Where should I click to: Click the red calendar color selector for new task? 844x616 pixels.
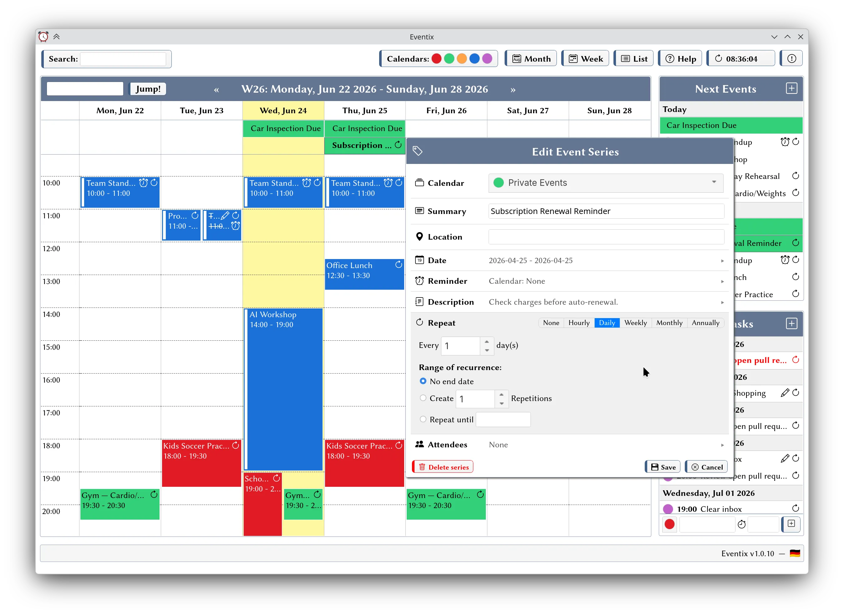[x=669, y=524]
